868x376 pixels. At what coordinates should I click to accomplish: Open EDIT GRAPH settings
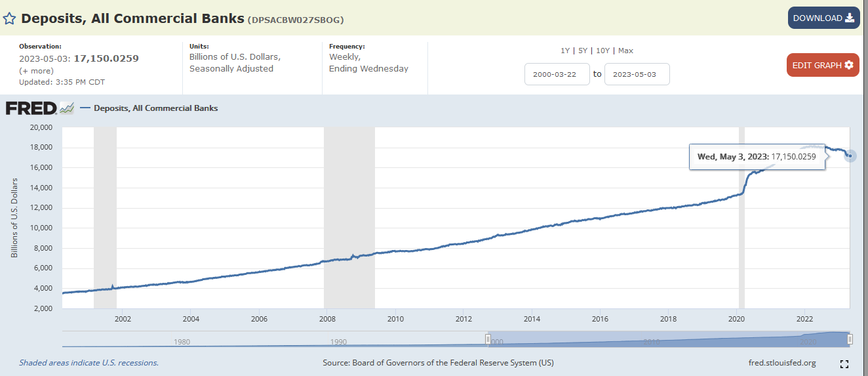[x=823, y=65]
